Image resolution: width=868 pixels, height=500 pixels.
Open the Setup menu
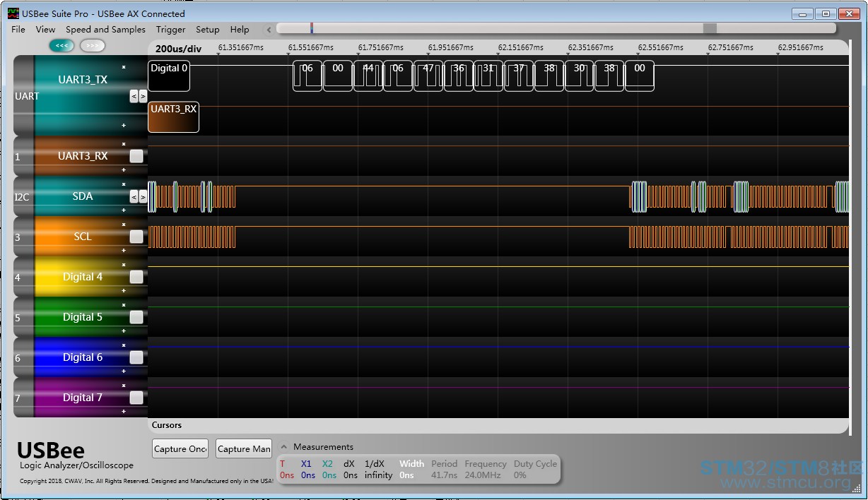tap(208, 30)
